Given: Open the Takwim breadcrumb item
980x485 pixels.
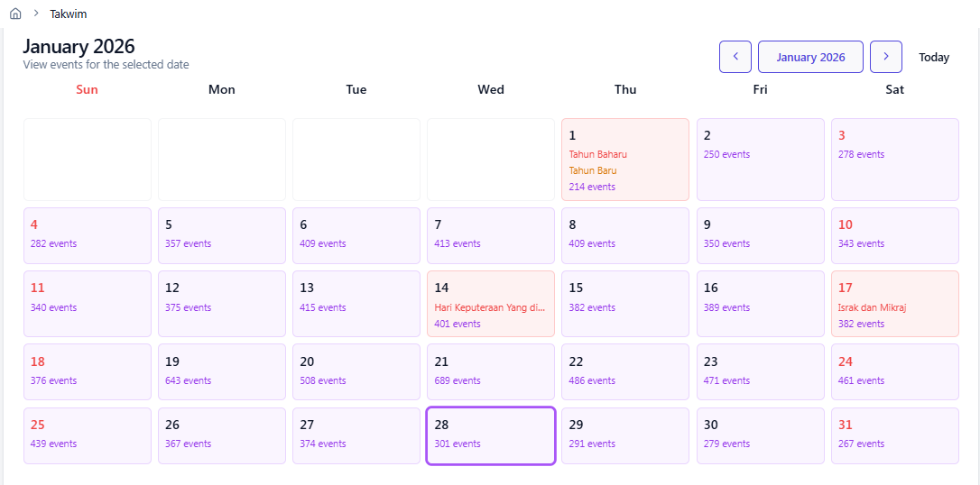Looking at the screenshot, I should click(x=69, y=14).
